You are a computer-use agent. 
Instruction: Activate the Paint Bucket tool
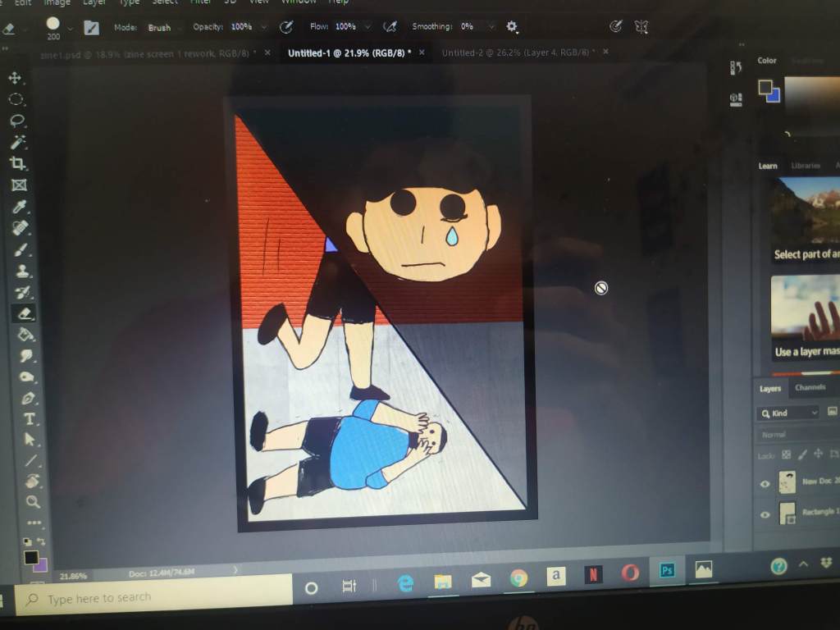tap(26, 335)
